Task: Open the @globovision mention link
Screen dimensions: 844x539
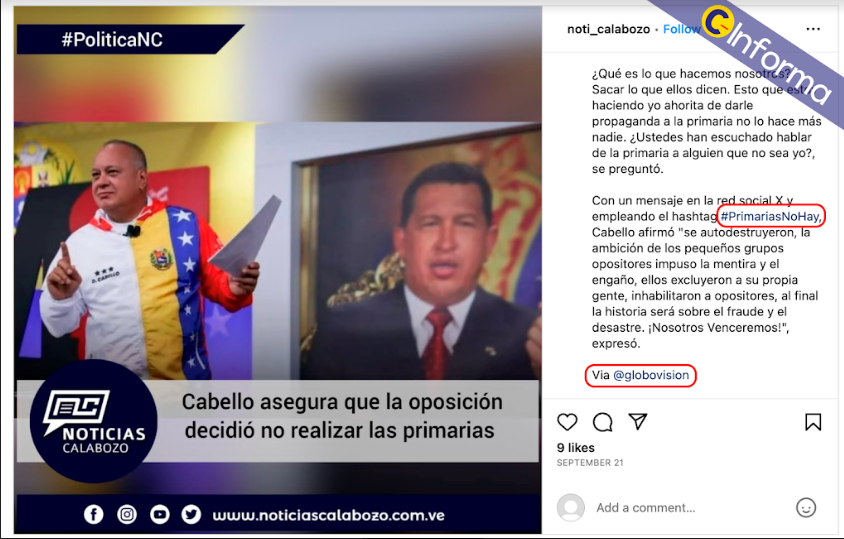Action: point(651,375)
